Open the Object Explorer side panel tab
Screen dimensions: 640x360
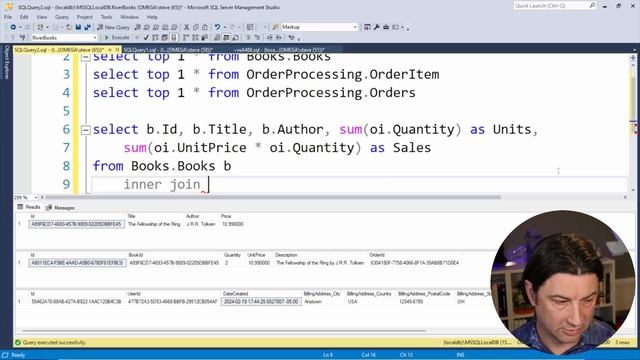(x=6, y=62)
